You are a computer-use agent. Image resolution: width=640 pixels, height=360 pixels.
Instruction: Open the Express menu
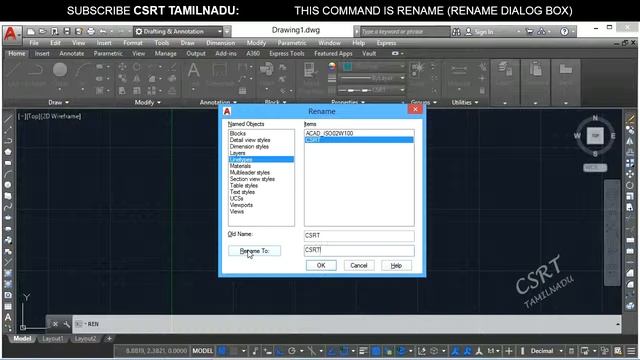[x=386, y=43]
